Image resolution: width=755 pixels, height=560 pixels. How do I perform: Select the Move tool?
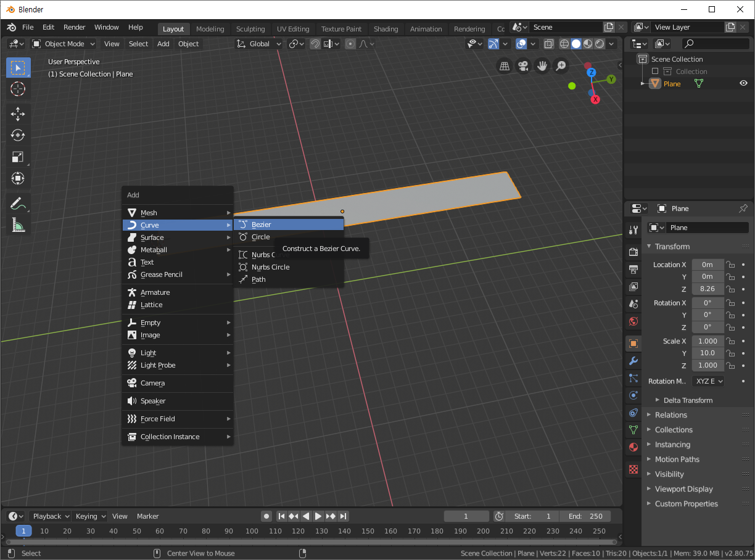pyautogui.click(x=18, y=113)
